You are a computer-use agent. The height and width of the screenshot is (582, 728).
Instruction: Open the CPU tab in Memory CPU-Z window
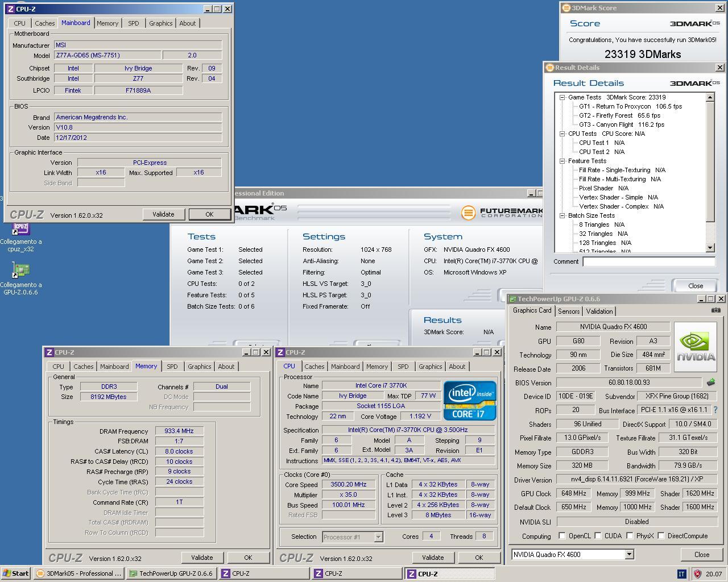tap(59, 367)
